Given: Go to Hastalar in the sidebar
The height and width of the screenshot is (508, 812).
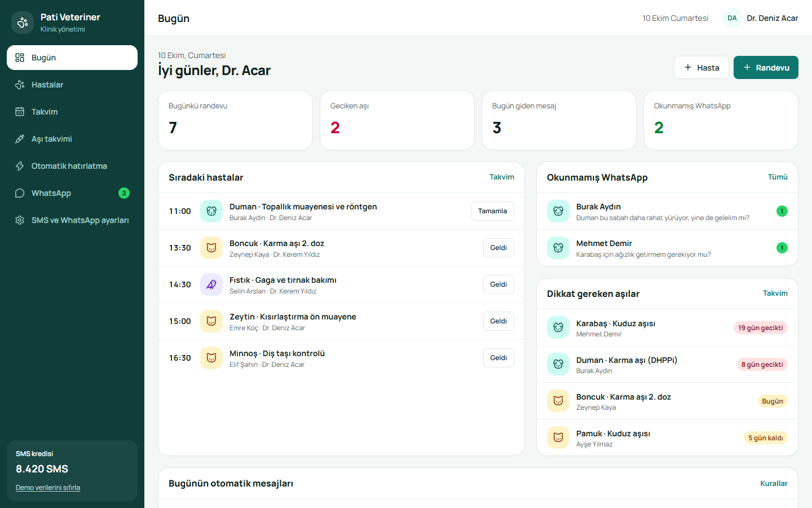Looking at the screenshot, I should (72, 85).
